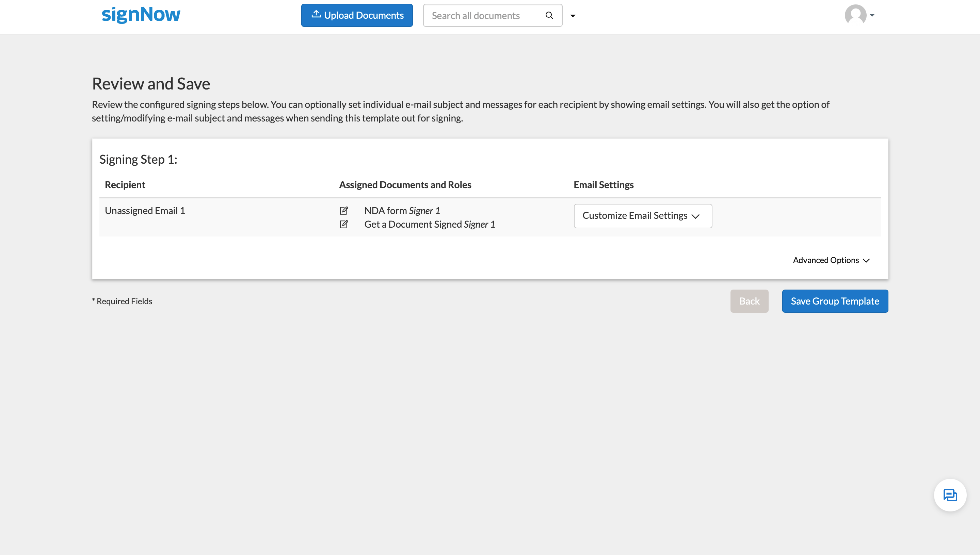The width and height of the screenshot is (980, 555).
Task: Click the search magnifier icon
Action: coord(549,15)
